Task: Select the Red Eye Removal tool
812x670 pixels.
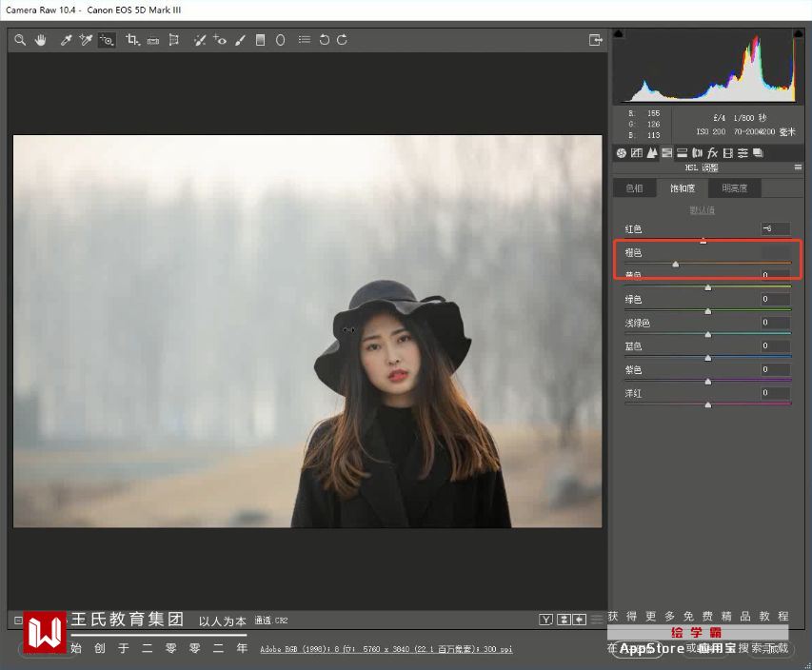Action: (220, 40)
